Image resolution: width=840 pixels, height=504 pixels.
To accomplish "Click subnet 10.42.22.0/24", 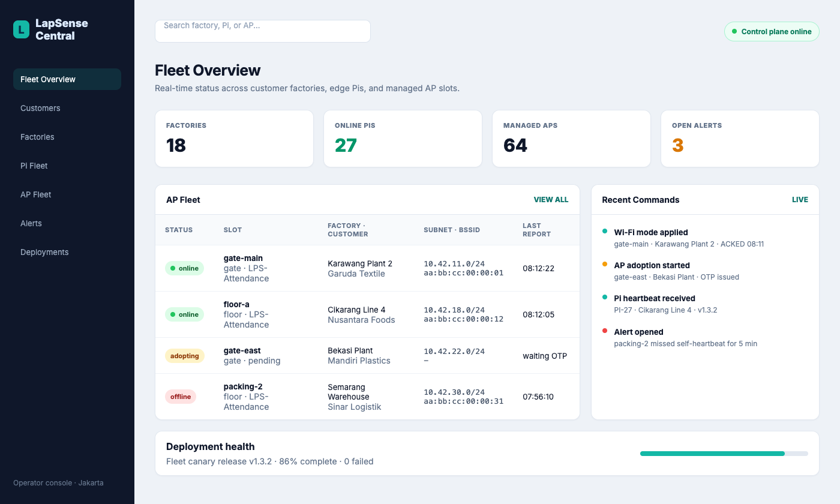I will coord(454,351).
